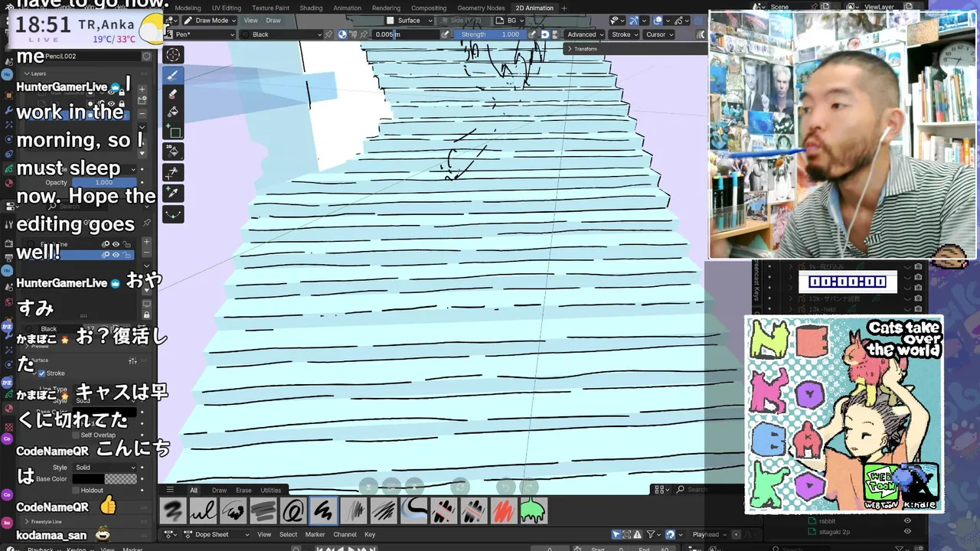The image size is (980, 551).
Task: Pin the Black material in header
Action: (x=328, y=34)
